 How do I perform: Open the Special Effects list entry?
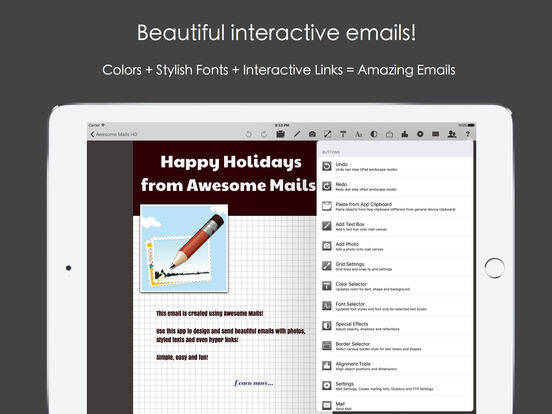click(395, 326)
